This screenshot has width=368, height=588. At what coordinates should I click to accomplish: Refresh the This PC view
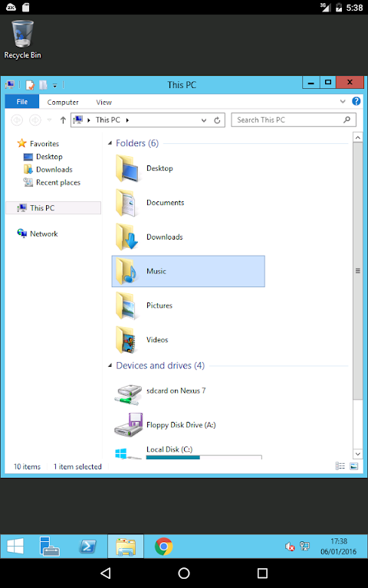(x=217, y=120)
